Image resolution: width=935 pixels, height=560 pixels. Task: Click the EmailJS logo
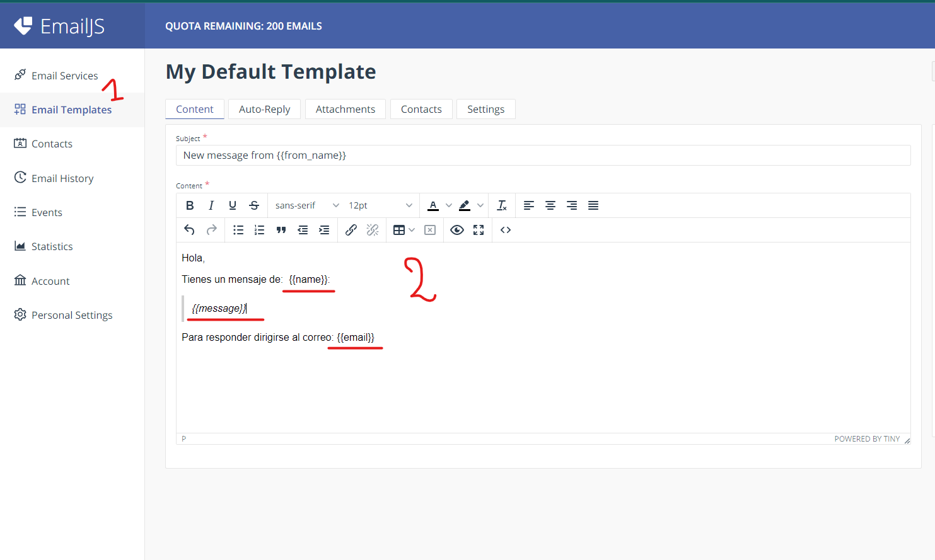(59, 26)
